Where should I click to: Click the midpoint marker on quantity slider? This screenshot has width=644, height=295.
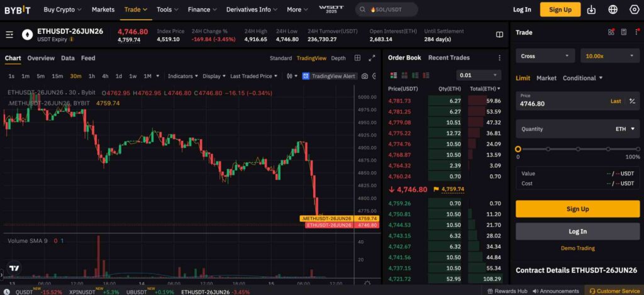point(578,149)
